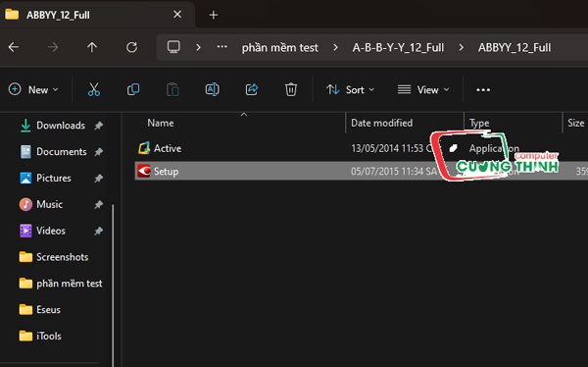The width and height of the screenshot is (588, 367).
Task: Click the Rename icon in toolbar
Action: click(x=212, y=89)
